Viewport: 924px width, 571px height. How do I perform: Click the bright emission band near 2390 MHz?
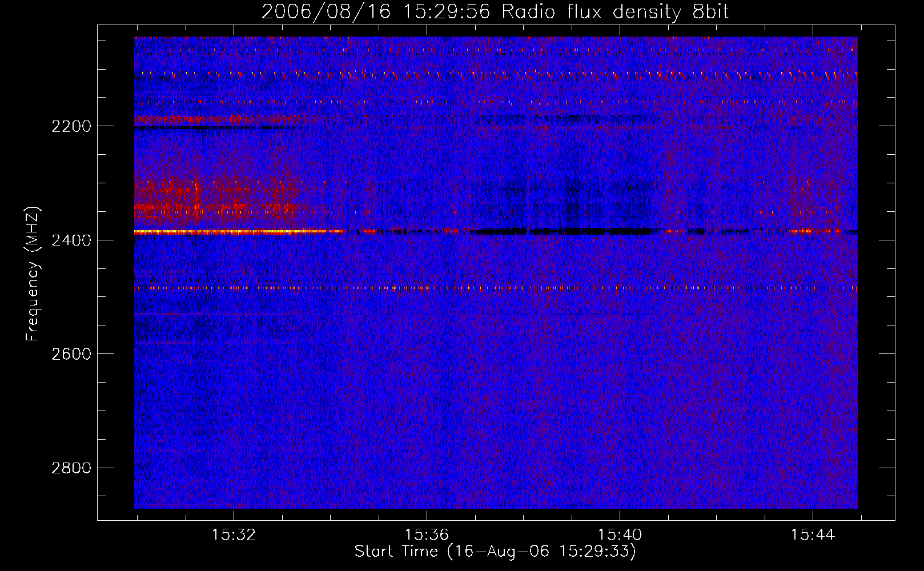click(239, 232)
